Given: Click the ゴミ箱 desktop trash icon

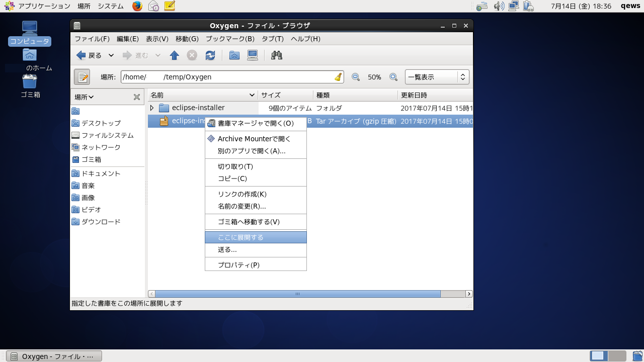Looking at the screenshot, I should 30,86.
